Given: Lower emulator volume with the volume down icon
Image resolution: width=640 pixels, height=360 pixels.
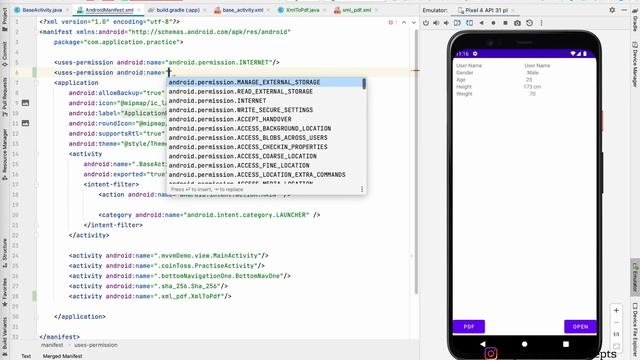Looking at the screenshot, I should coord(447,23).
